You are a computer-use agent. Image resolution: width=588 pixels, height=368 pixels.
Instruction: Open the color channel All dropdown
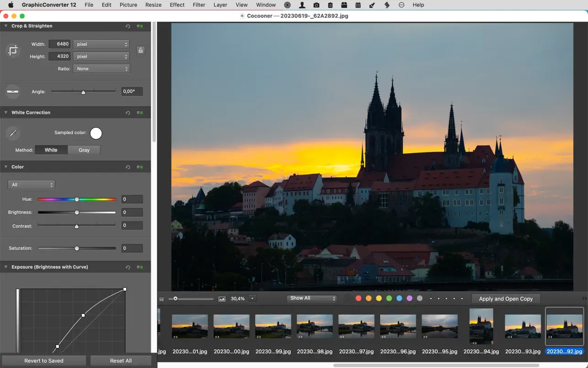tap(31, 185)
